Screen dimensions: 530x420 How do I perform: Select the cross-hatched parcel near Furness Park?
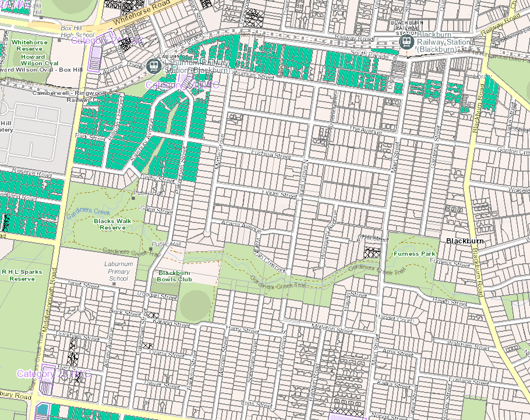coord(372,252)
